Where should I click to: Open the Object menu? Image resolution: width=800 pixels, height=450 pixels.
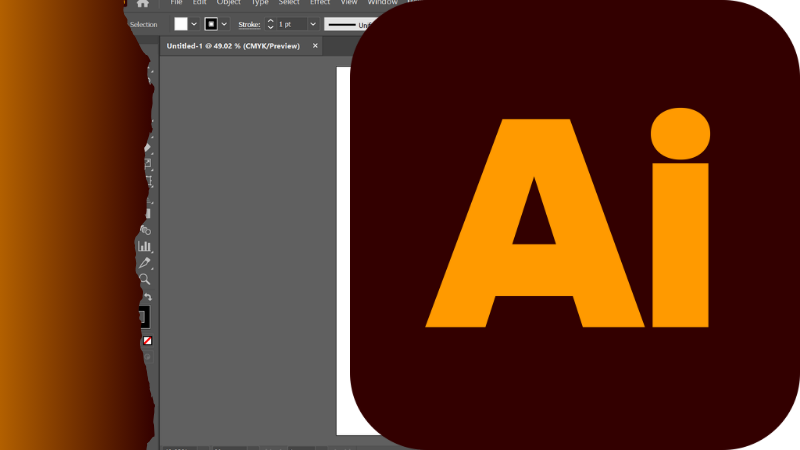[229, 3]
